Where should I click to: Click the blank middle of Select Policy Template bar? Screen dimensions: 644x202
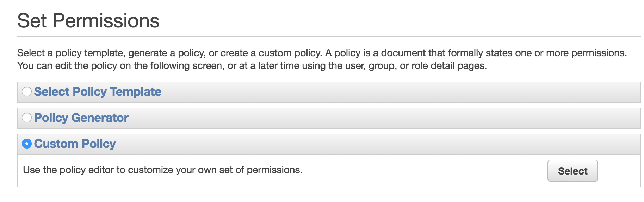point(388,92)
